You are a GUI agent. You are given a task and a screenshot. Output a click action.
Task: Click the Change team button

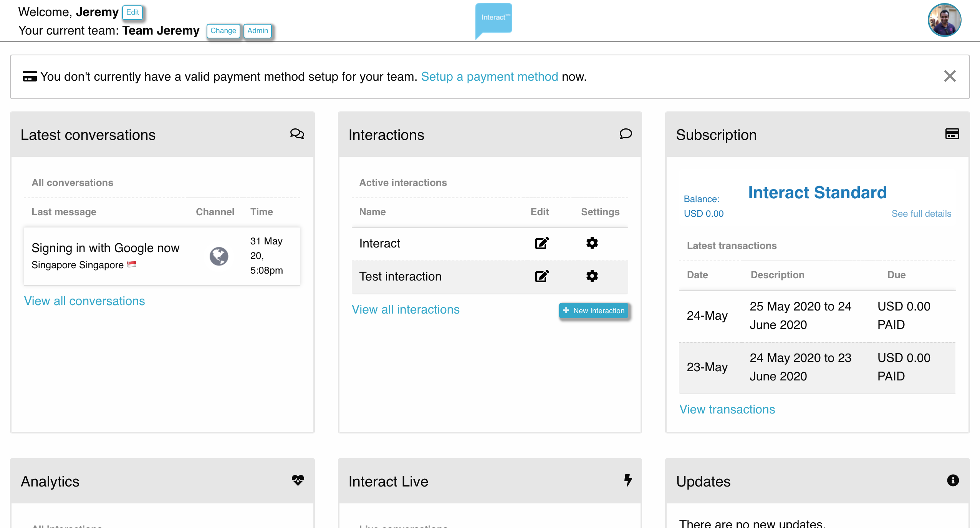tap(223, 31)
